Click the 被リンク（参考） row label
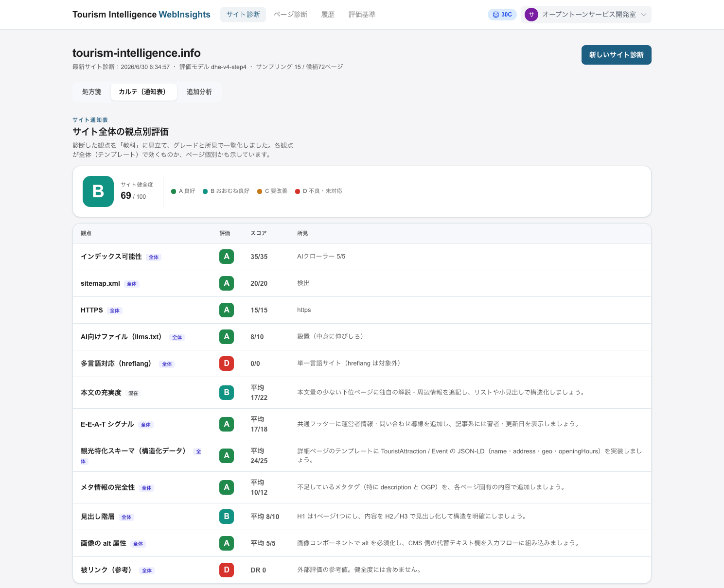The width and height of the screenshot is (724, 588). coord(106,570)
